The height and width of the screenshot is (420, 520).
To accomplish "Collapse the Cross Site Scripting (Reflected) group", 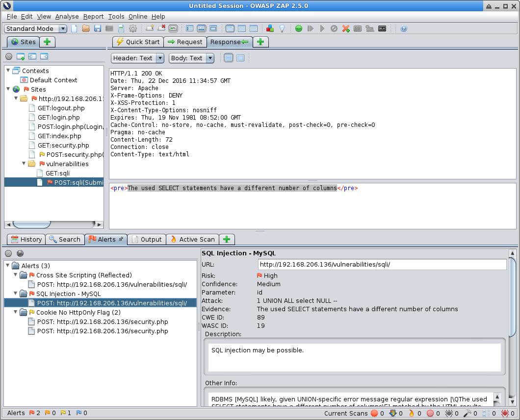I will 16,274.
